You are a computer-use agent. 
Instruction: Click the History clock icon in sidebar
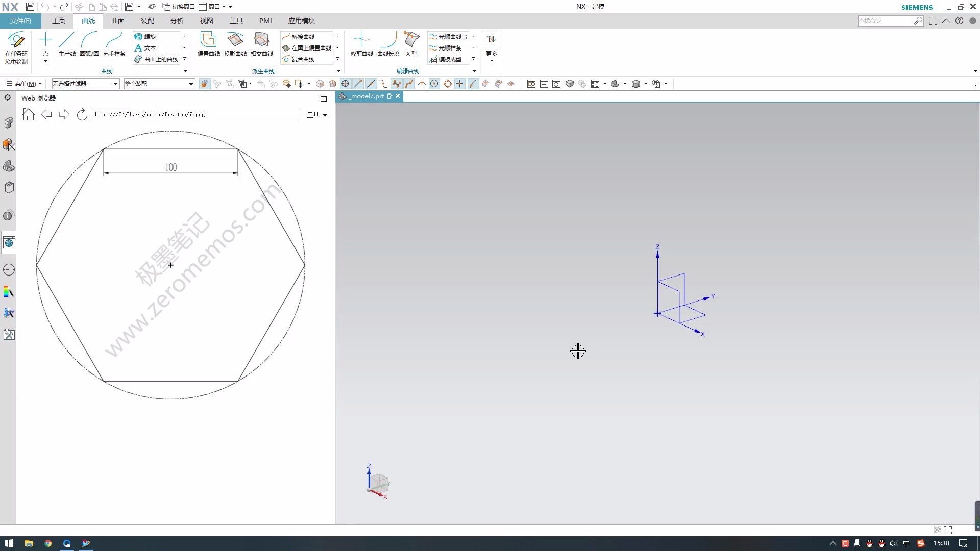coord(9,270)
